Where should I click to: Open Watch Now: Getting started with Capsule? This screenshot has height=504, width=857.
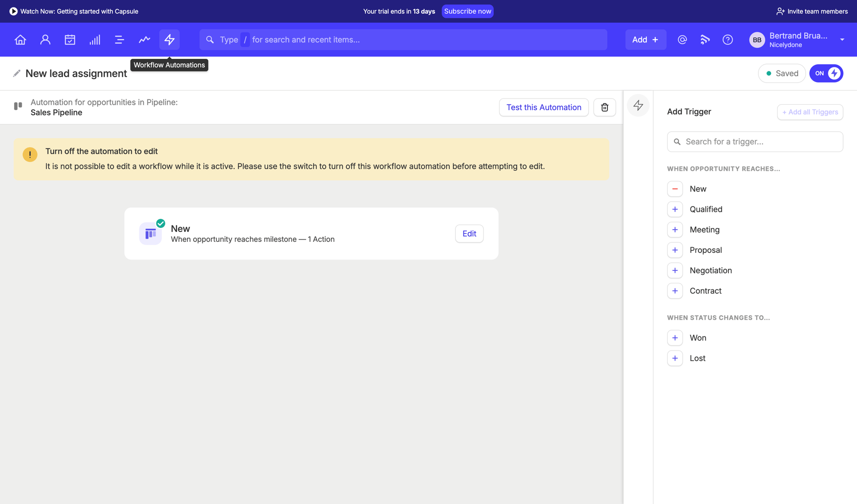(x=74, y=11)
